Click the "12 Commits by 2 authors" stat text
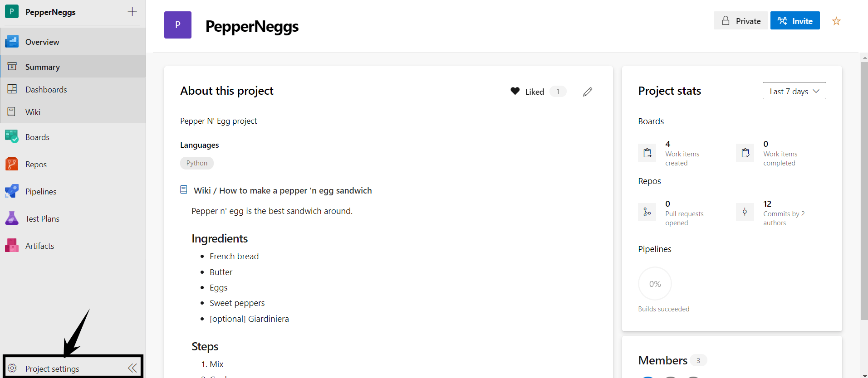 [x=784, y=213]
